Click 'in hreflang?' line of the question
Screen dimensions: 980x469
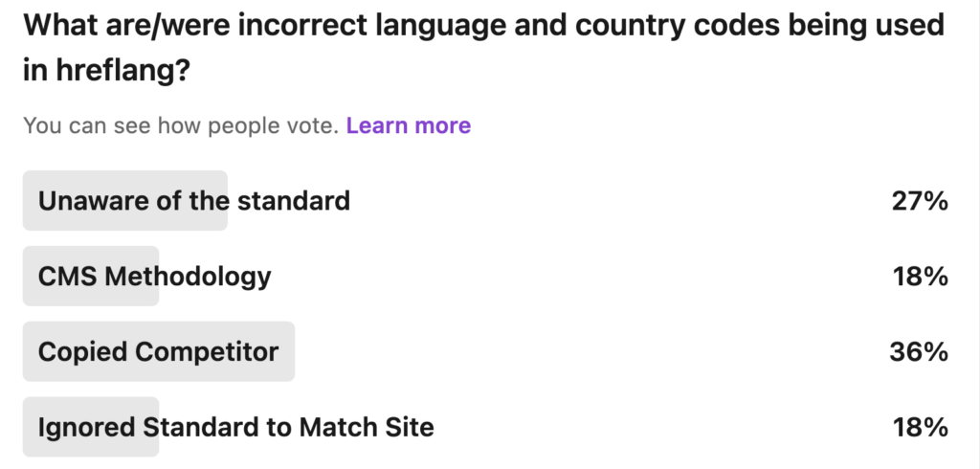pyautogui.click(x=106, y=71)
